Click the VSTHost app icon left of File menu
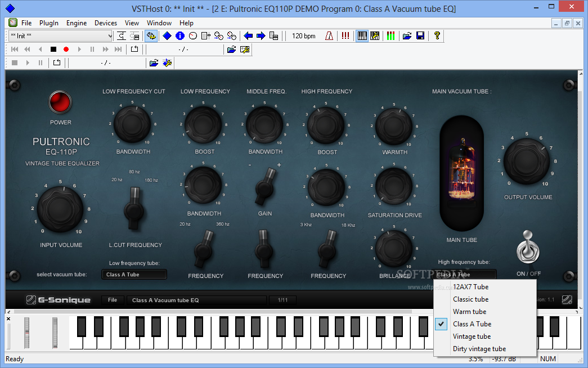The width and height of the screenshot is (588, 368). [x=13, y=23]
